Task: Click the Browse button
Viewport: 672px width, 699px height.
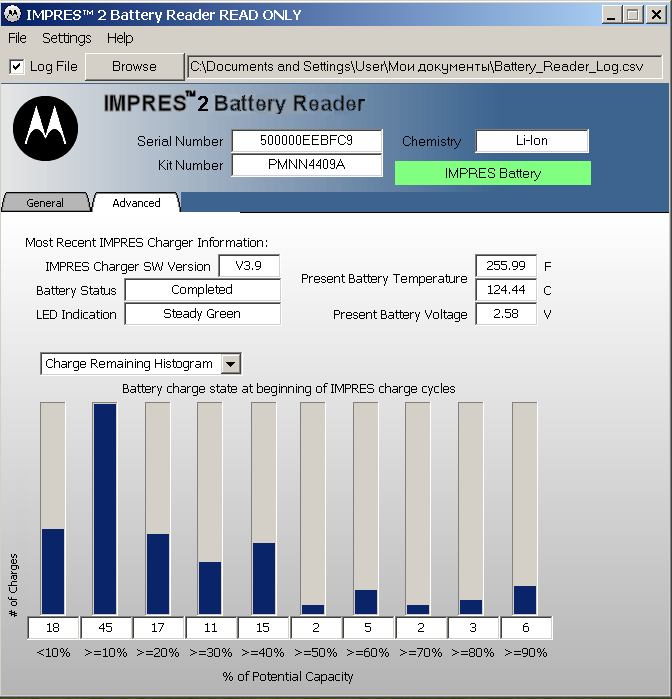Action: pos(134,67)
